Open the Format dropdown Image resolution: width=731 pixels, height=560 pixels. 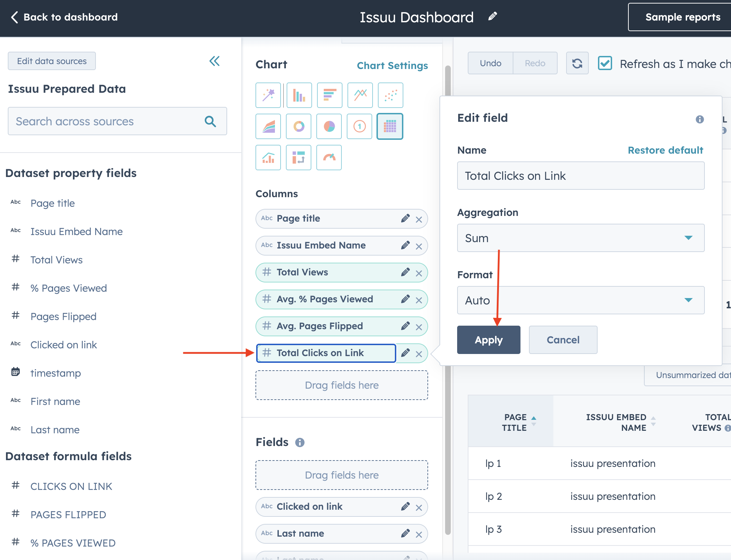(x=581, y=300)
